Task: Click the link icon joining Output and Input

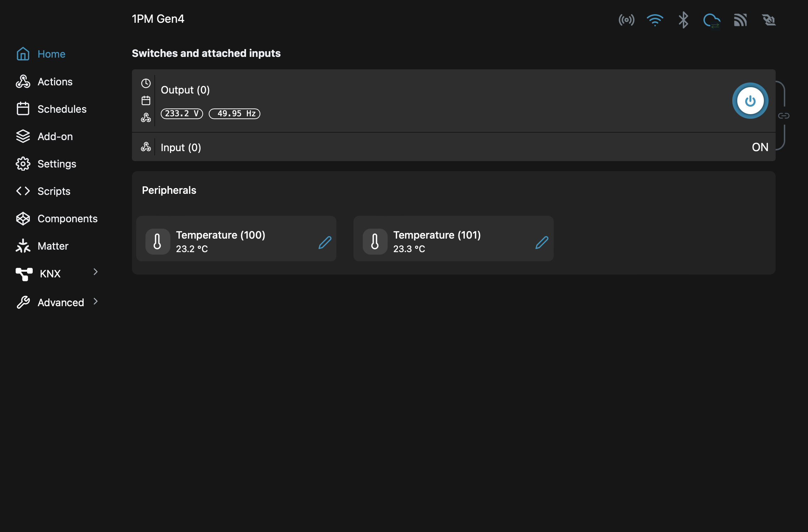Action: [783, 115]
